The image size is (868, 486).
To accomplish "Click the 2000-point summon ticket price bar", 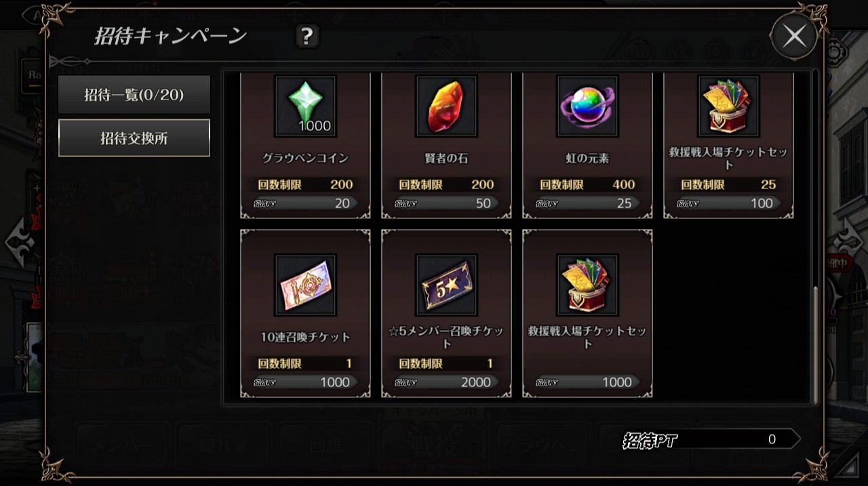I will (446, 382).
